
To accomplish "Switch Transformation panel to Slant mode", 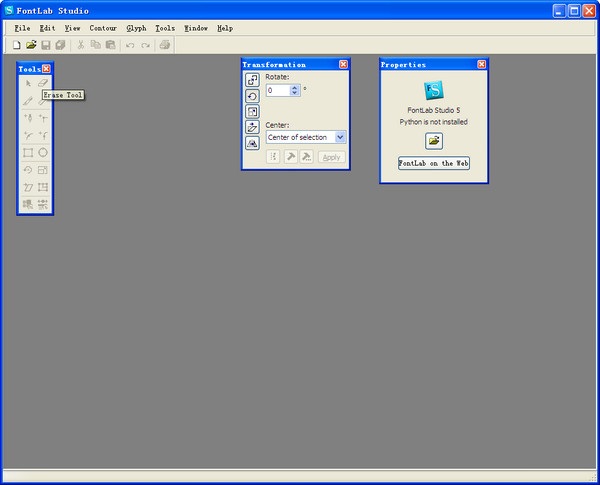I will (252, 127).
